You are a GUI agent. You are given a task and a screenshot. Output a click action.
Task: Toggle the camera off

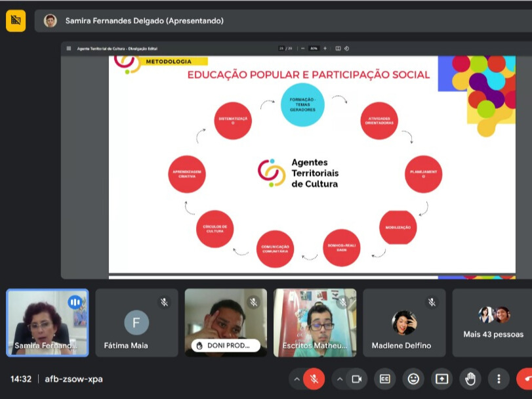pos(356,379)
